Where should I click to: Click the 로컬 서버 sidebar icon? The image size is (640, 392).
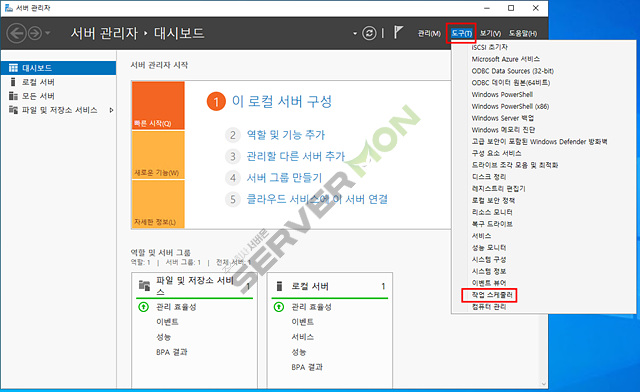pos(13,82)
